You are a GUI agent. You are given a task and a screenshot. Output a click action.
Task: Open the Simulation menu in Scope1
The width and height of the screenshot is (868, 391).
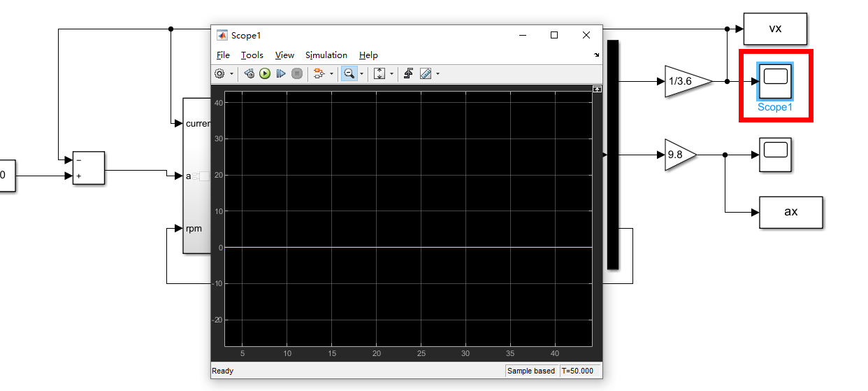(x=326, y=55)
